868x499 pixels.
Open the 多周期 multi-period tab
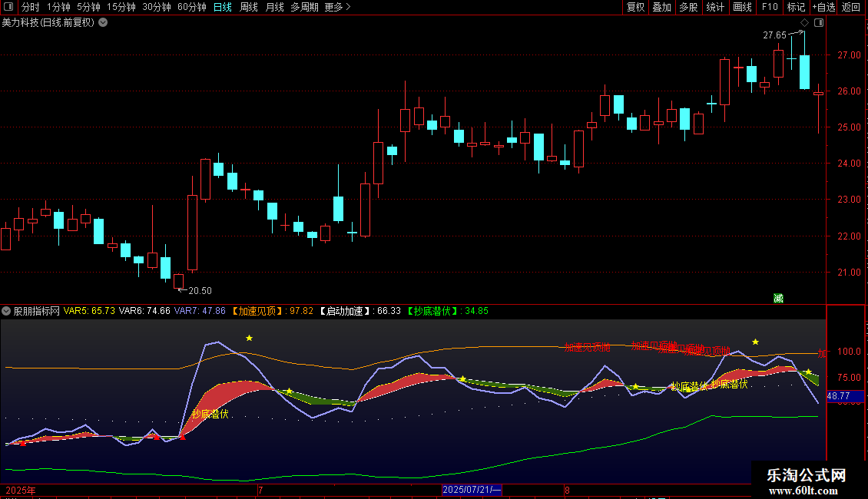pos(304,7)
